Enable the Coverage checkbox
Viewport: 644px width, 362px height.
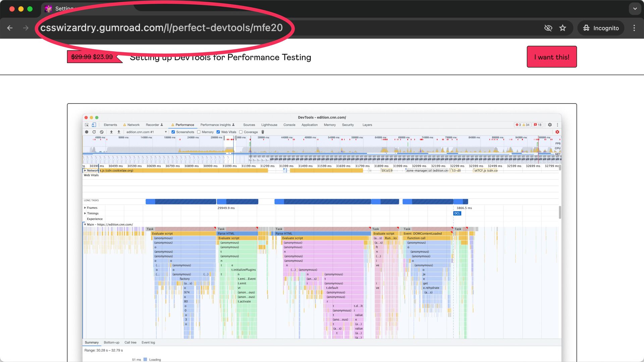(241, 132)
